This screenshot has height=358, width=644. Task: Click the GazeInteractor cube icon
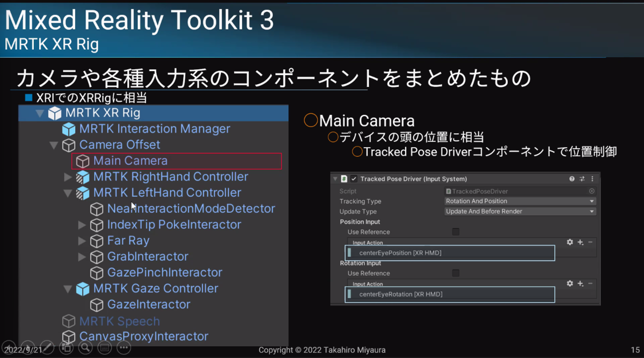(97, 305)
